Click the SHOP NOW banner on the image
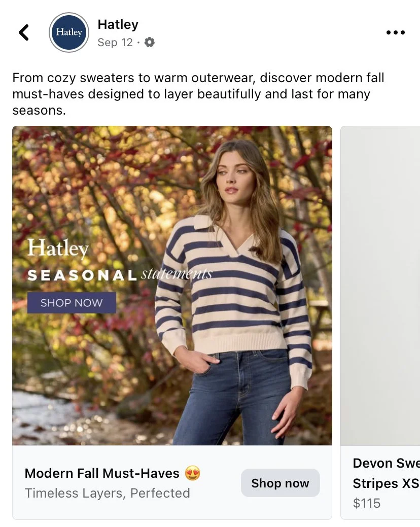The width and height of the screenshot is (420, 527). point(72,303)
